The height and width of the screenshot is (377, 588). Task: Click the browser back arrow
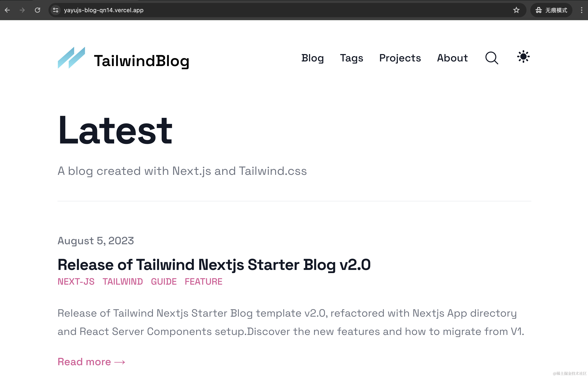pyautogui.click(x=7, y=10)
